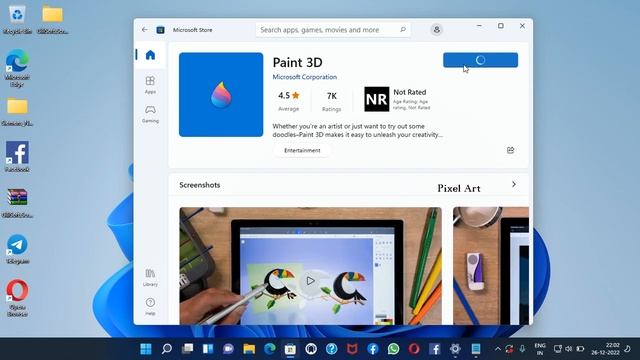
Task: Click the microphone tray icon
Action: click(522, 349)
